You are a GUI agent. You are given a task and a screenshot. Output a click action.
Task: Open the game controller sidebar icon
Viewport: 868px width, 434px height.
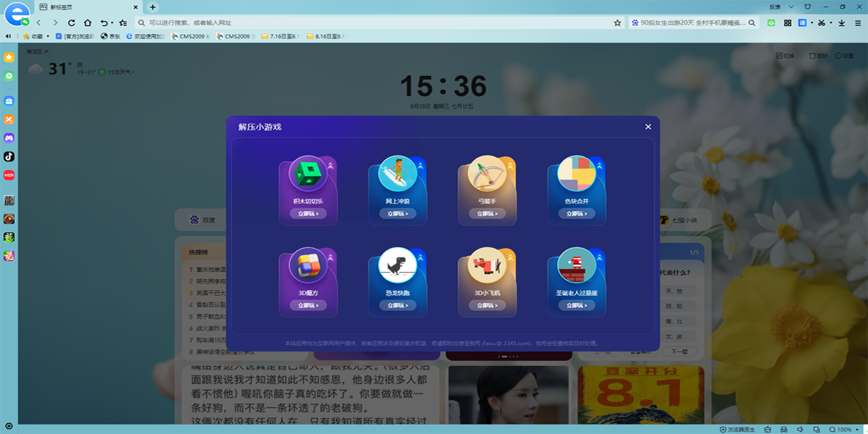9,137
